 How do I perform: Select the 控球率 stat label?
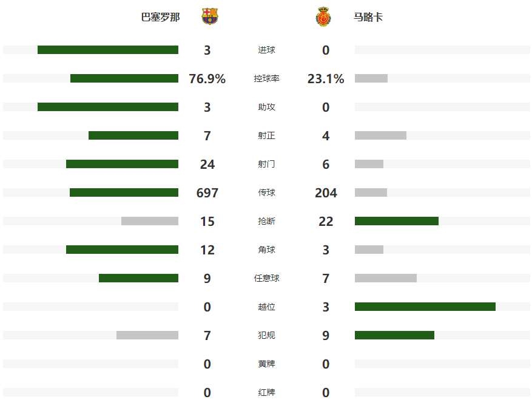click(x=266, y=79)
